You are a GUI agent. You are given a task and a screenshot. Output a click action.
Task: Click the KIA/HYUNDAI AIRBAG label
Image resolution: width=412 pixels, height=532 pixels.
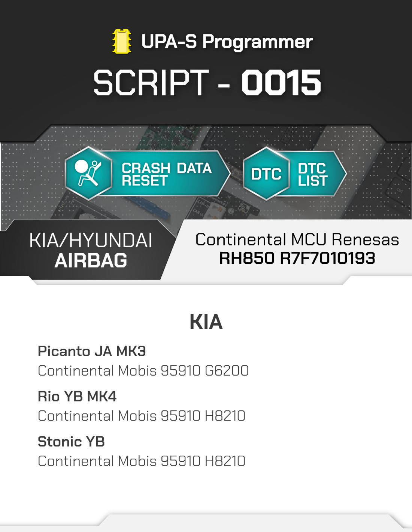(91, 250)
